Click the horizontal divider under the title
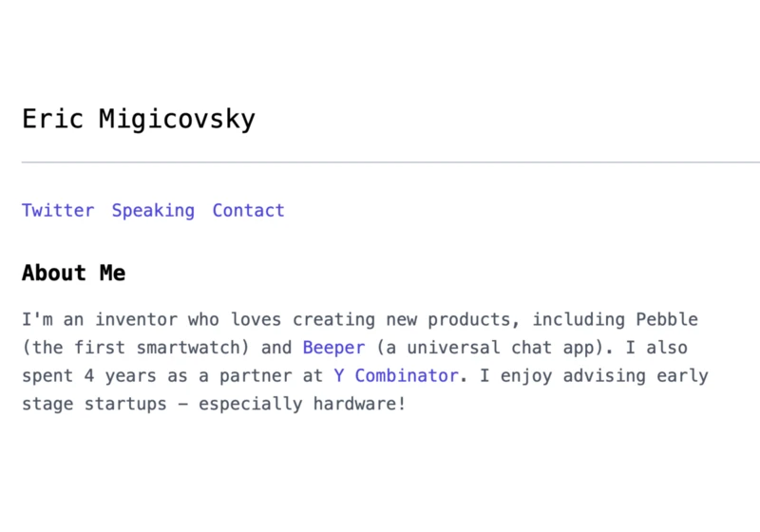This screenshot has width=760, height=532. coord(390,162)
